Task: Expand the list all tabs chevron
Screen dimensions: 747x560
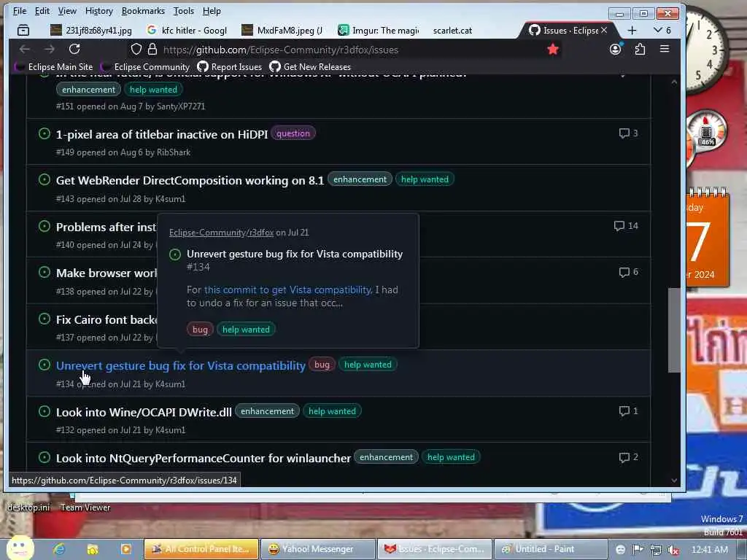Action: [x=658, y=30]
